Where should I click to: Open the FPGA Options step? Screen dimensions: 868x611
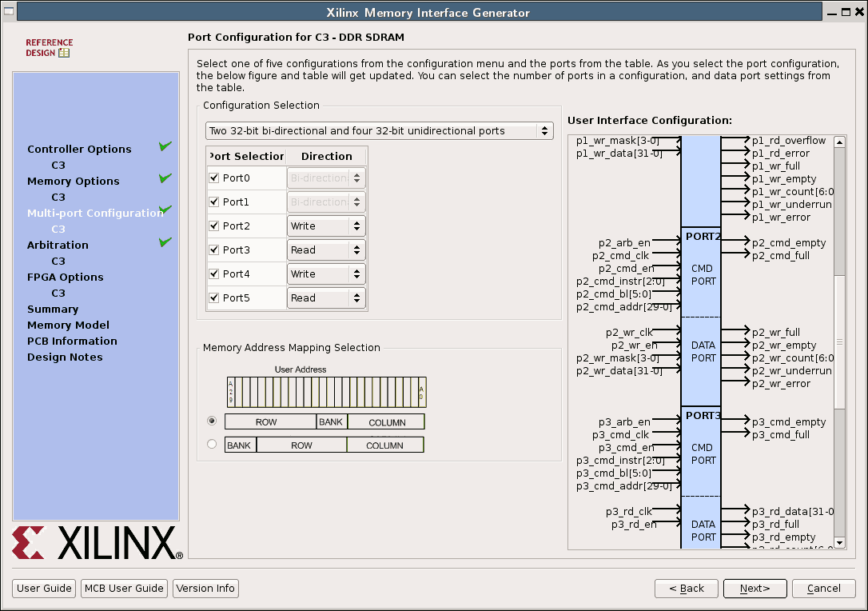(x=65, y=278)
